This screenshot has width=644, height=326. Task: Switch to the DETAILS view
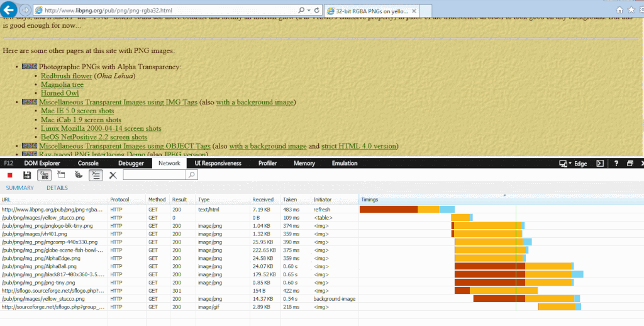click(x=57, y=188)
